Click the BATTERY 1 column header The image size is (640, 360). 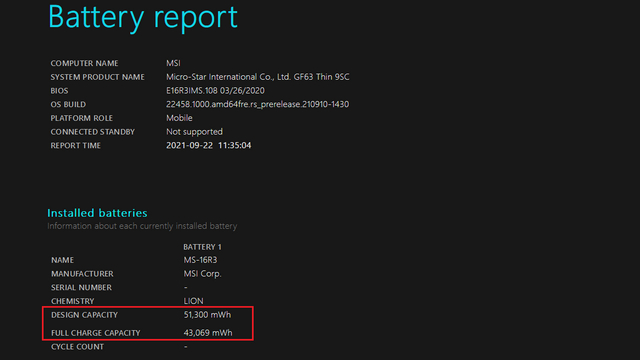tap(202, 247)
